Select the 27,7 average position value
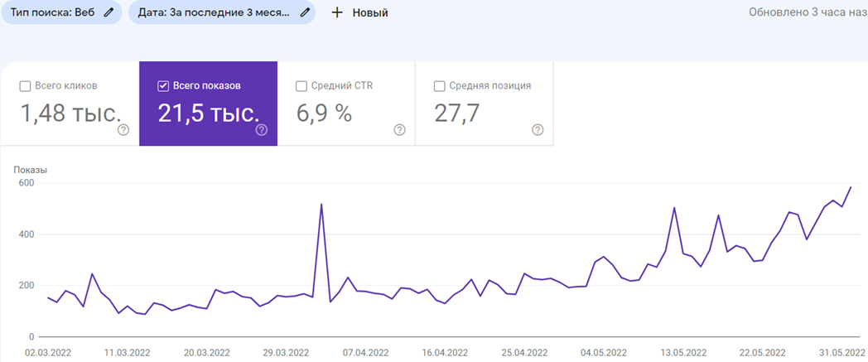Screen dimensions: 868x362 pos(458,113)
